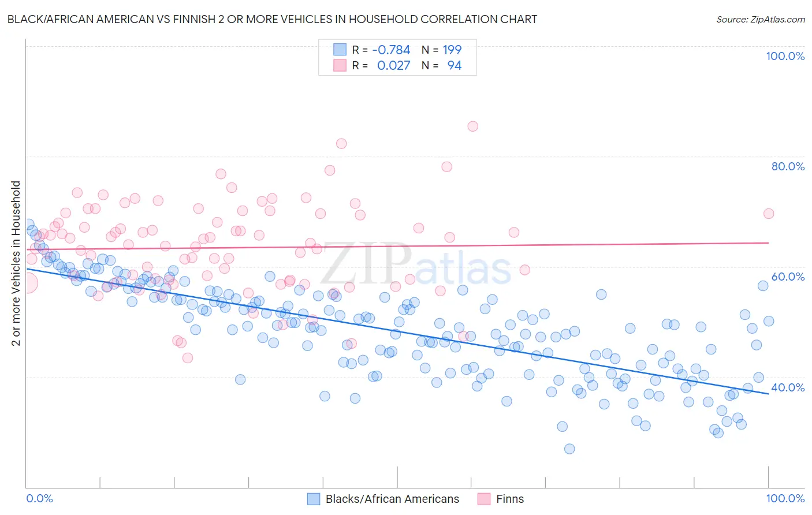Click the blue R = -0.784 legend square
The width and height of the screenshot is (812, 515).
340,50
